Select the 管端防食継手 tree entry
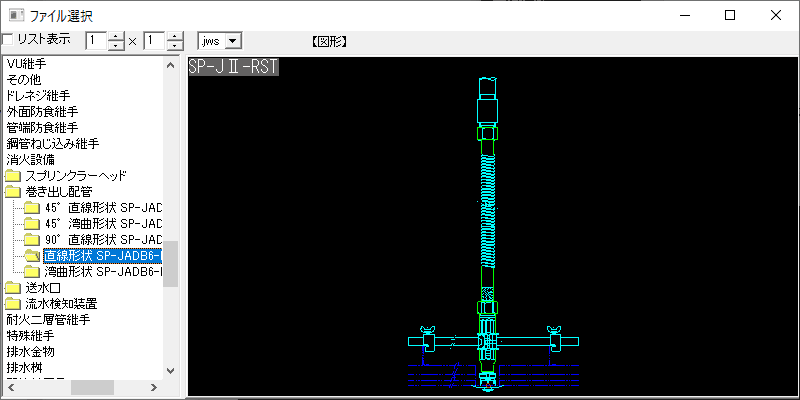 (x=42, y=128)
